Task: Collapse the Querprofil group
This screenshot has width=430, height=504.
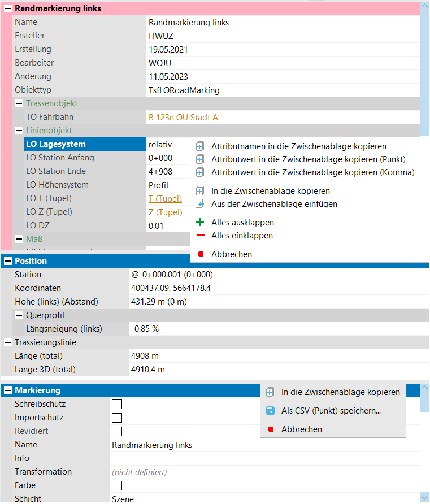Action: click(x=19, y=315)
